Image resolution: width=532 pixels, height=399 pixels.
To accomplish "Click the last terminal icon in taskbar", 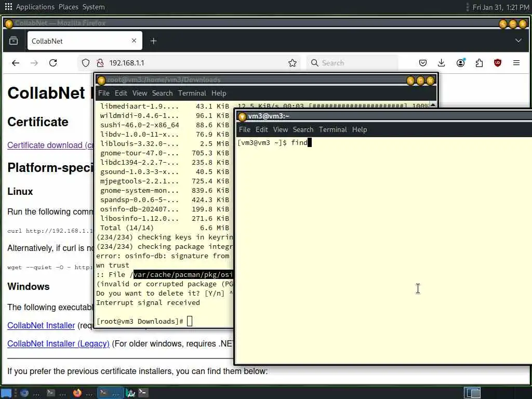I will pos(143,393).
